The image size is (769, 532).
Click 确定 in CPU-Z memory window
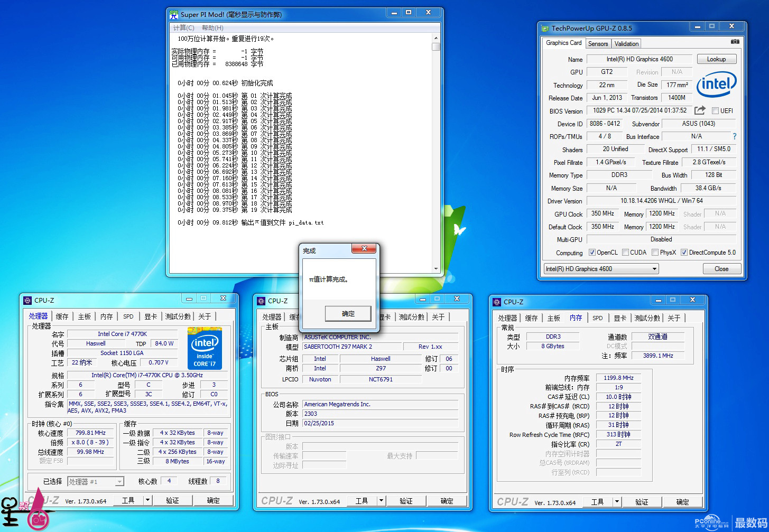coord(682,502)
